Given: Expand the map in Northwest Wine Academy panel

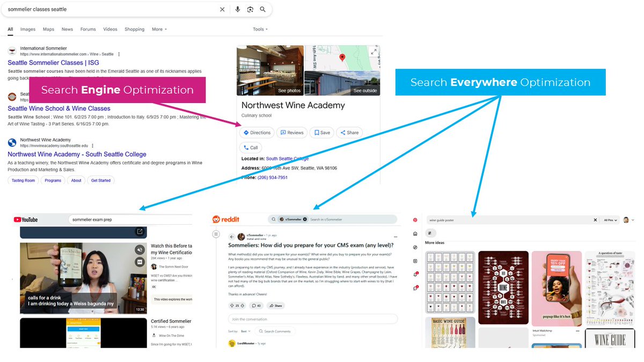Looking at the screenshot, I should click(374, 51).
